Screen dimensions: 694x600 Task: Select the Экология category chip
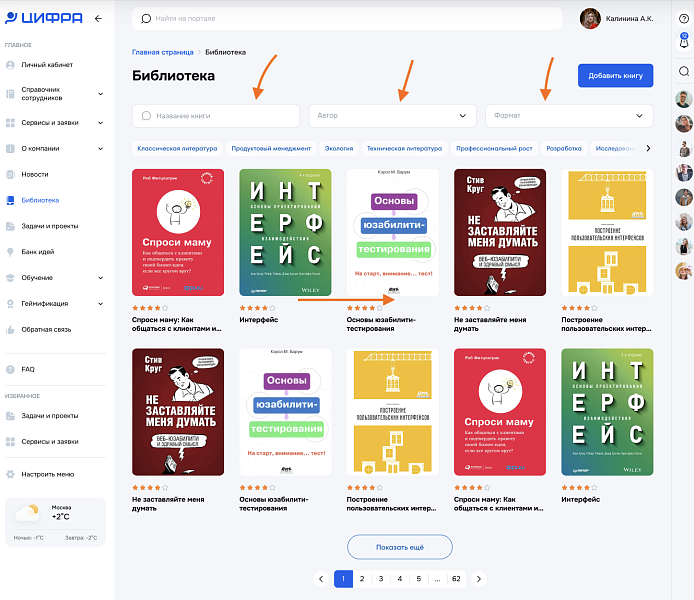(x=339, y=148)
